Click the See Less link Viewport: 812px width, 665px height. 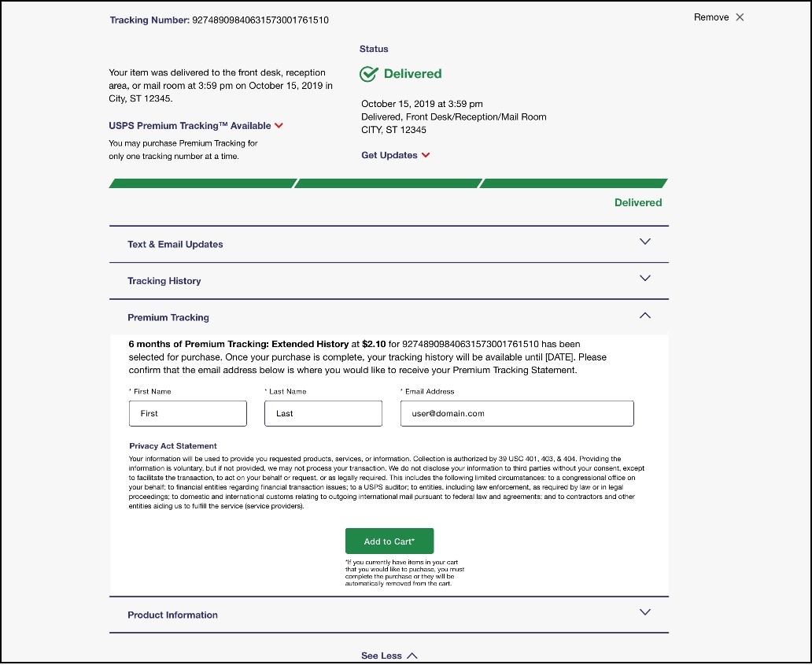tap(382, 656)
